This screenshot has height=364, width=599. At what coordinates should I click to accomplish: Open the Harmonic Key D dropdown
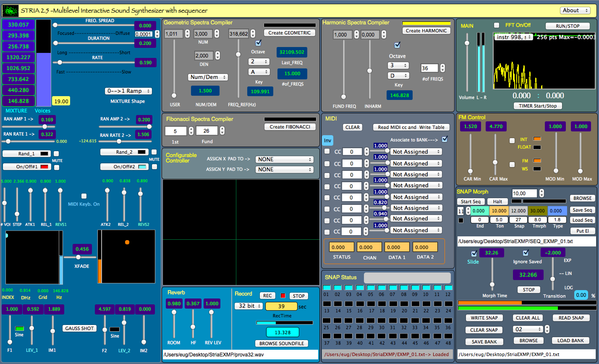coord(398,76)
